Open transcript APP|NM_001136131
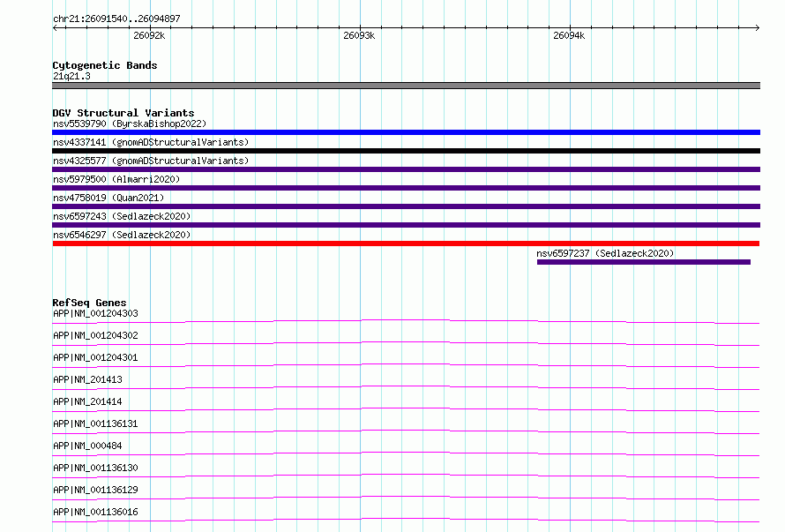The width and height of the screenshot is (785, 532). pos(95,423)
